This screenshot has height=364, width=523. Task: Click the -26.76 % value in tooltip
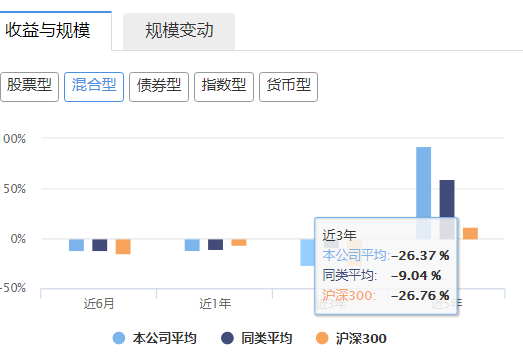pos(420,295)
